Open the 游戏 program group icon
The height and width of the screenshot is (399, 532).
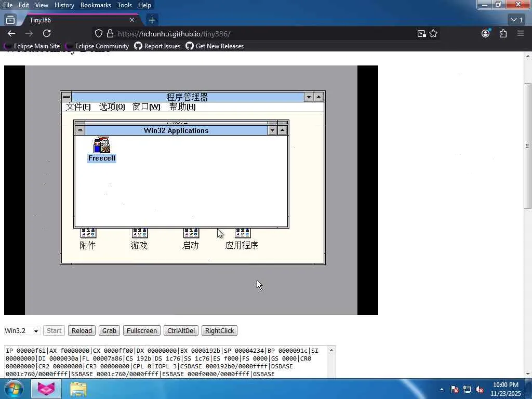[139, 239]
